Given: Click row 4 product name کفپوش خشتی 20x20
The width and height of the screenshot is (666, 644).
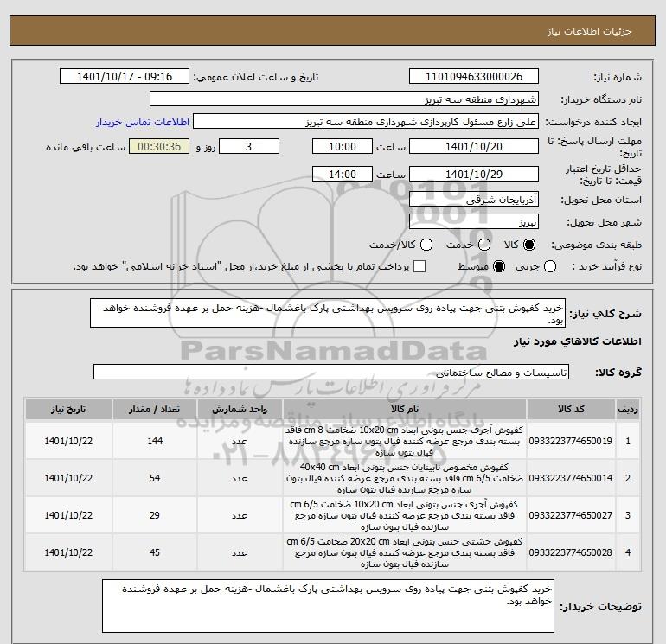Looking at the screenshot, I should (x=405, y=552).
